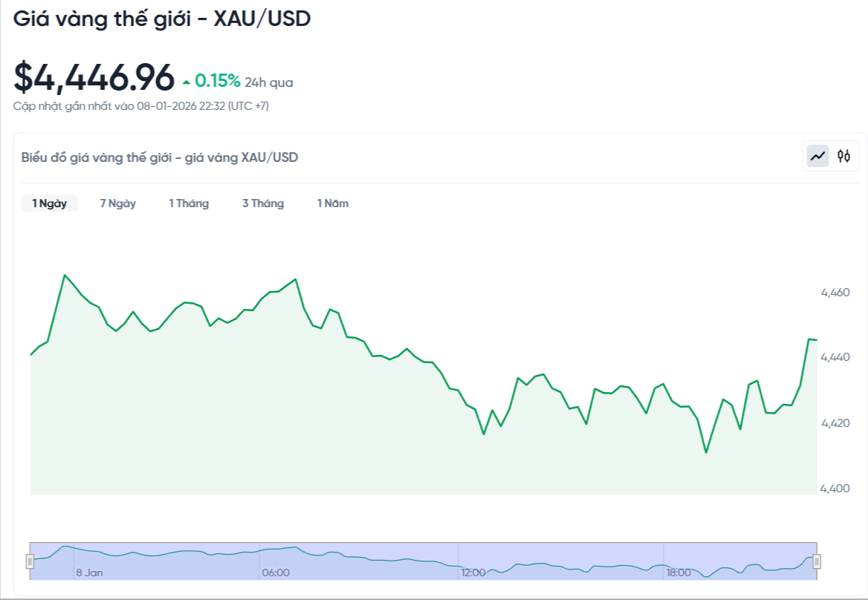The width and height of the screenshot is (868, 600).
Task: Click the 0.15% 24h change value
Action: coord(218,81)
